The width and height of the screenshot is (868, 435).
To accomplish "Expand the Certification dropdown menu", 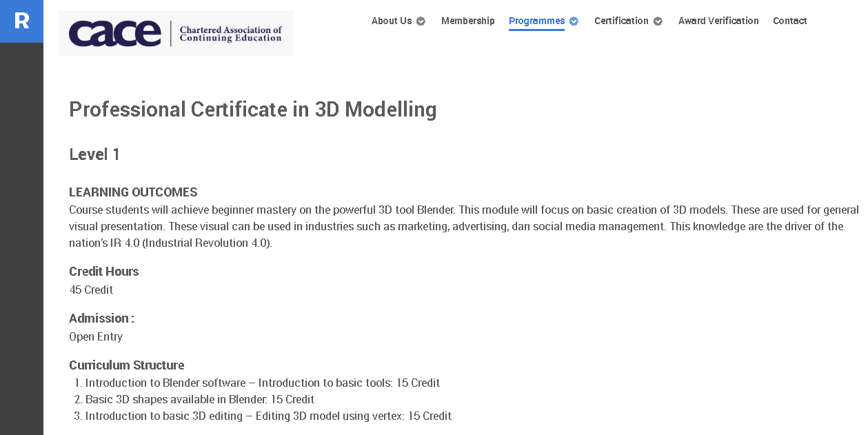I will [622, 21].
